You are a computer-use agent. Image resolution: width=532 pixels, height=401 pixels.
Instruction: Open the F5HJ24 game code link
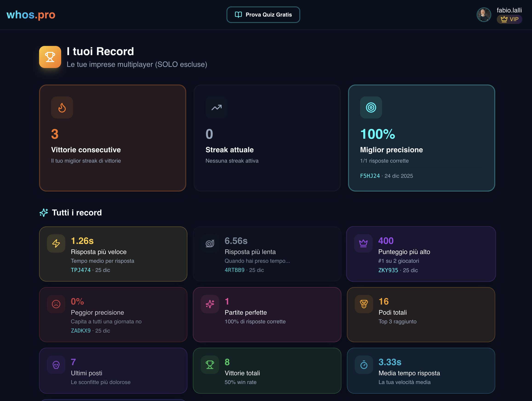point(370,176)
